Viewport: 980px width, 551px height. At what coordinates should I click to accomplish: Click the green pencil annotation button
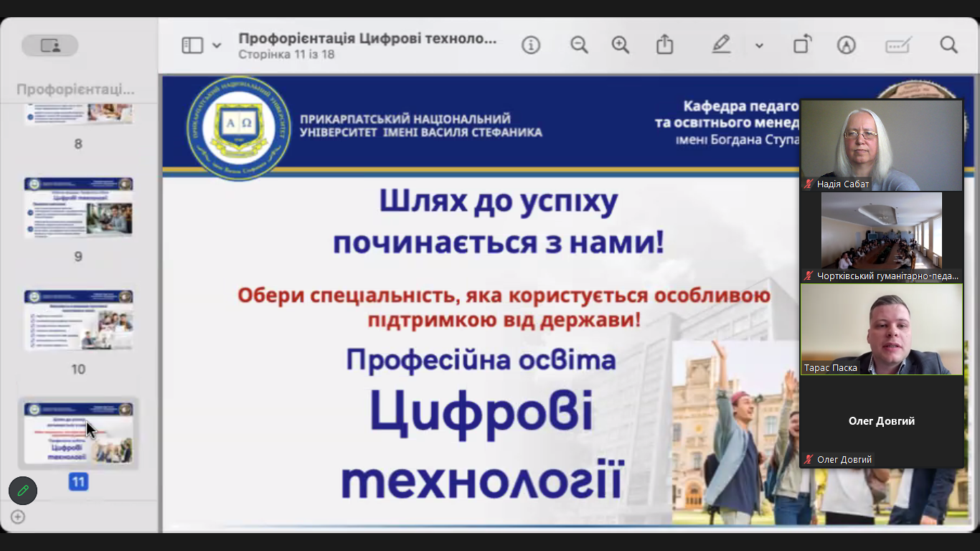pos(23,491)
